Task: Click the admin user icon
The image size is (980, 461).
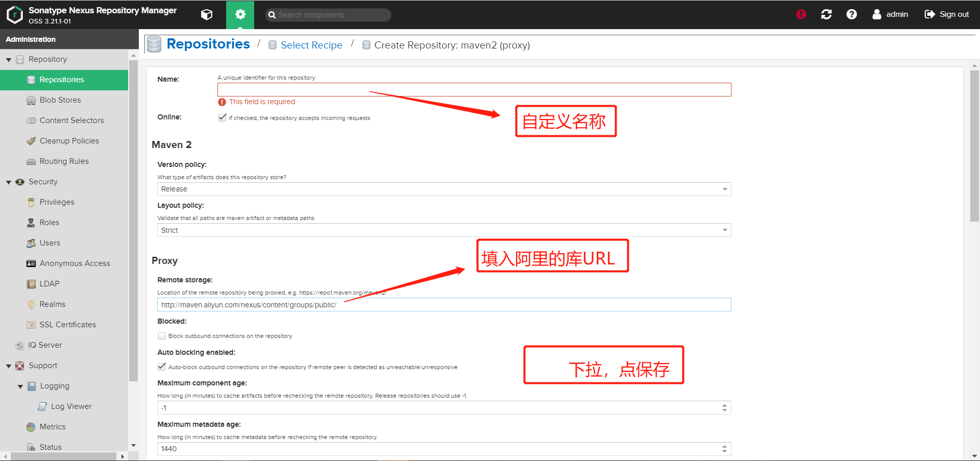Action: (x=877, y=14)
